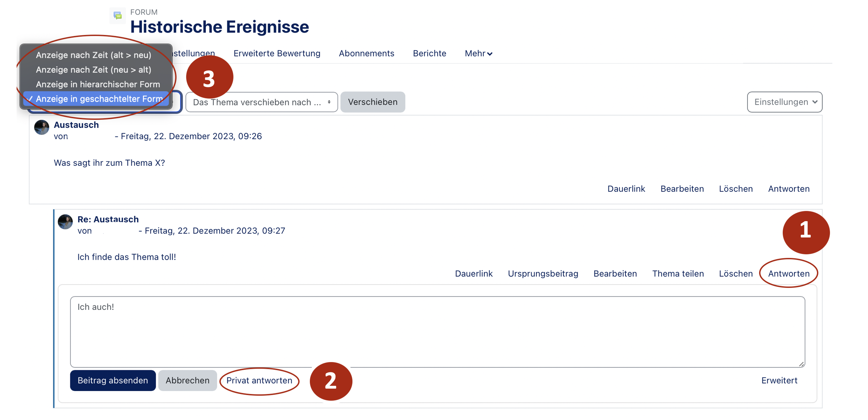Go to the Berichte tab
Image resolution: width=868 pixels, height=420 pixels.
coord(429,53)
